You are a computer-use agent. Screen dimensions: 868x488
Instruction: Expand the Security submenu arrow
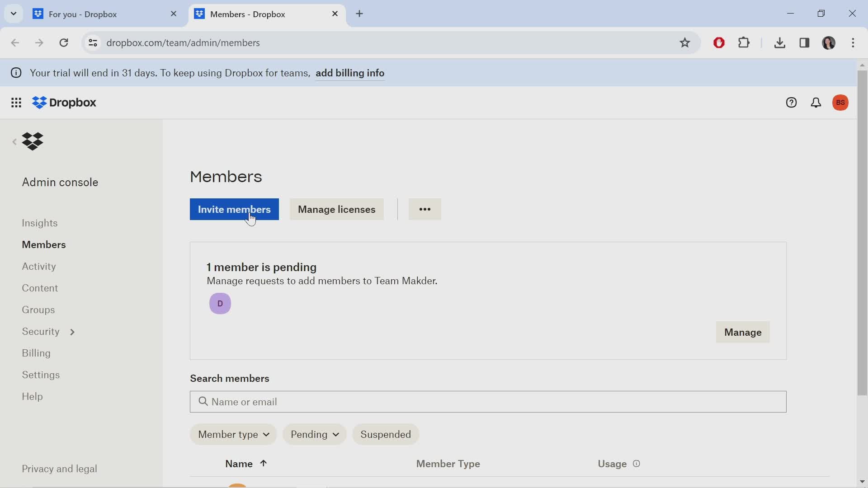click(x=72, y=332)
